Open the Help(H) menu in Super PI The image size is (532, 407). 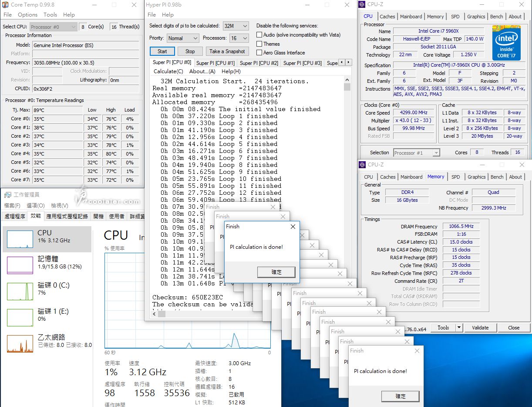pyautogui.click(x=231, y=71)
